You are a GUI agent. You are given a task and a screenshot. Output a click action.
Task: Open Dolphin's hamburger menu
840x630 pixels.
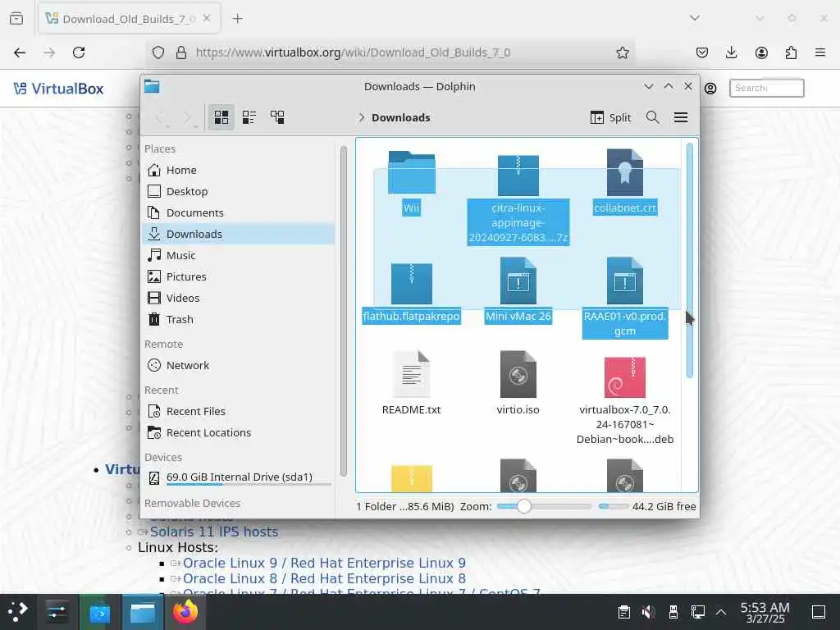point(681,117)
